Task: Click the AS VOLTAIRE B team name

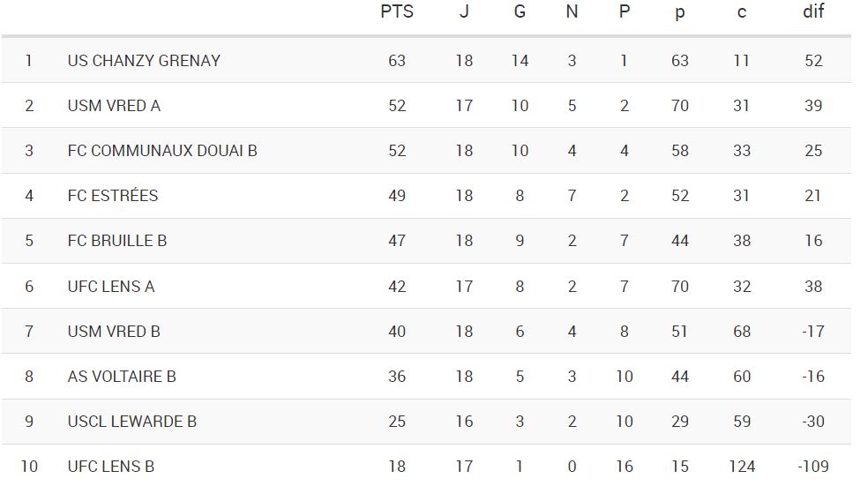Action: [122, 377]
